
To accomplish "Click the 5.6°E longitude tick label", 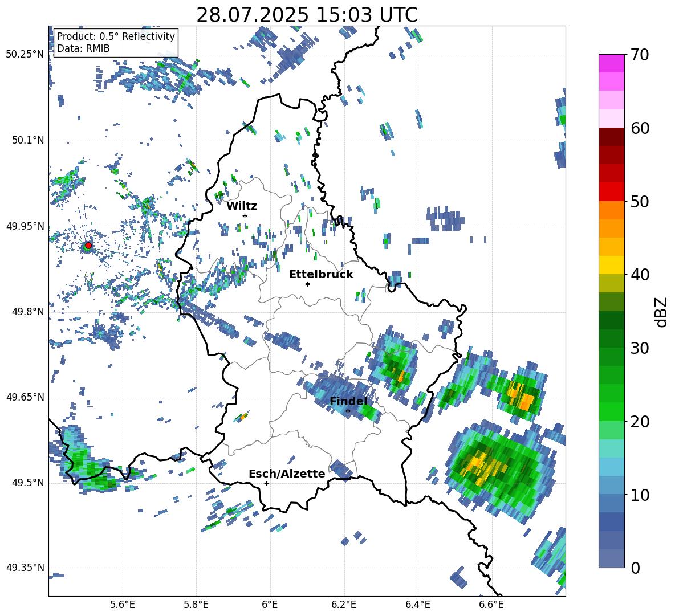I will click(123, 605).
